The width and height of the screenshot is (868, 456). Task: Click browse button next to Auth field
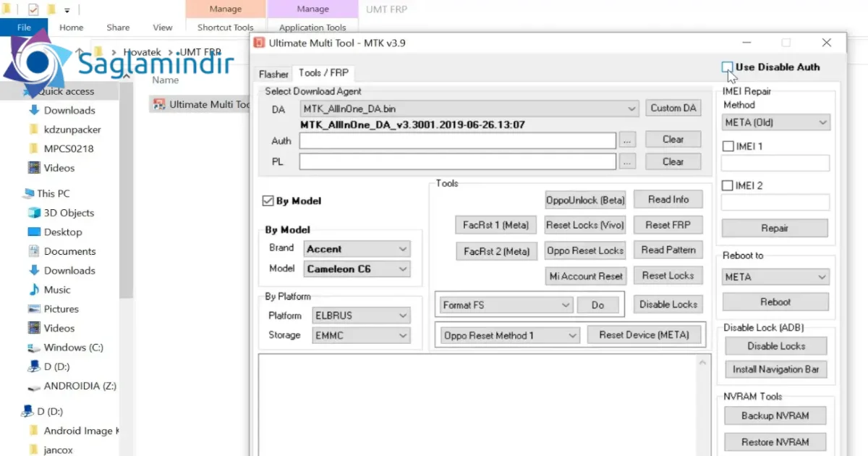coord(627,140)
